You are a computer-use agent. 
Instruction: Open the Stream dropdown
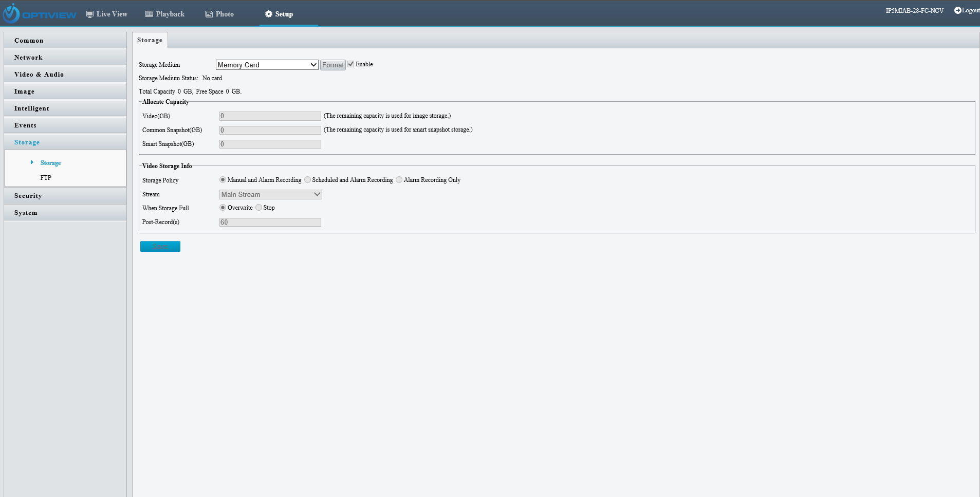[270, 194]
